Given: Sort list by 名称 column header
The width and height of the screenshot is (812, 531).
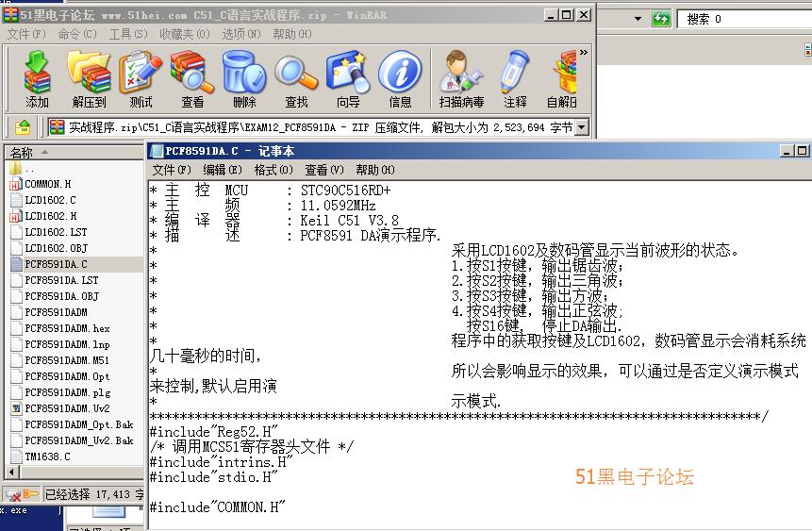Looking at the screenshot, I should coord(22,153).
